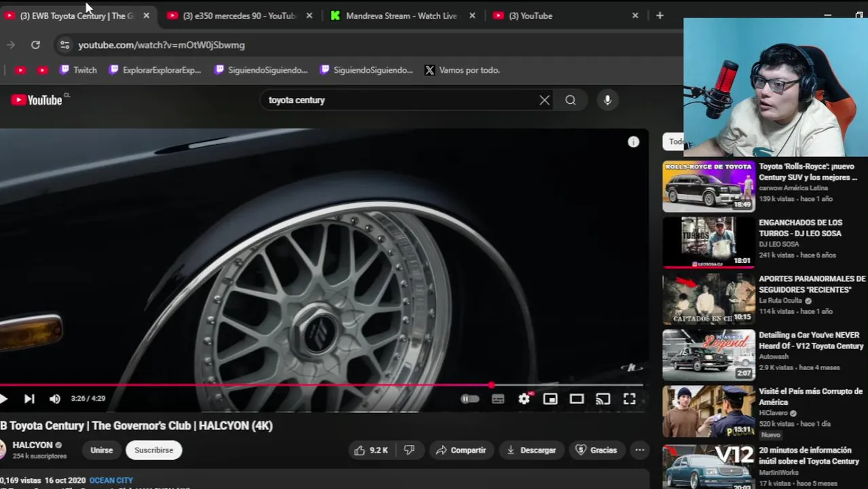Viewport: 868px width, 489px height.
Task: Click the video info card icon
Action: (634, 142)
